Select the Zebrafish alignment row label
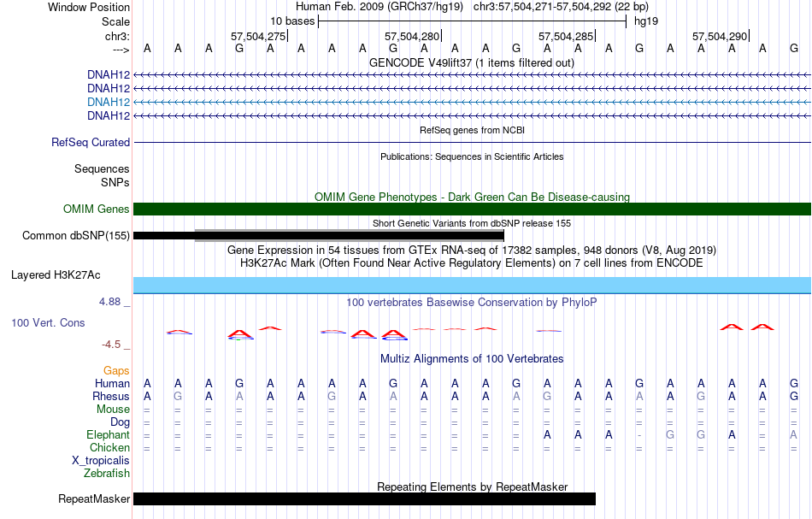This screenshot has width=812, height=519. [x=107, y=473]
